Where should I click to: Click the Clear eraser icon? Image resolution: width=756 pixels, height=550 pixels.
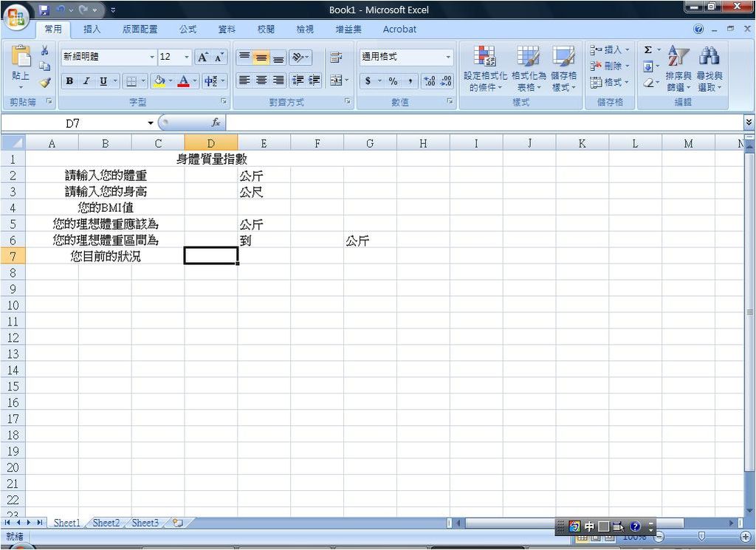tap(648, 83)
